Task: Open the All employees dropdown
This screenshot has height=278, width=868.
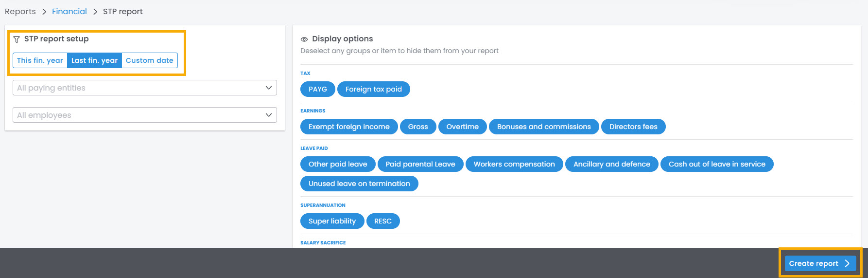Action: coord(144,115)
